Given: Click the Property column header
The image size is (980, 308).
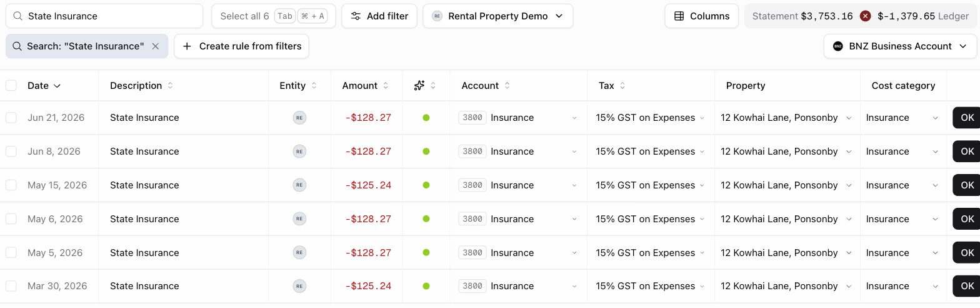Looking at the screenshot, I should coord(746,86).
